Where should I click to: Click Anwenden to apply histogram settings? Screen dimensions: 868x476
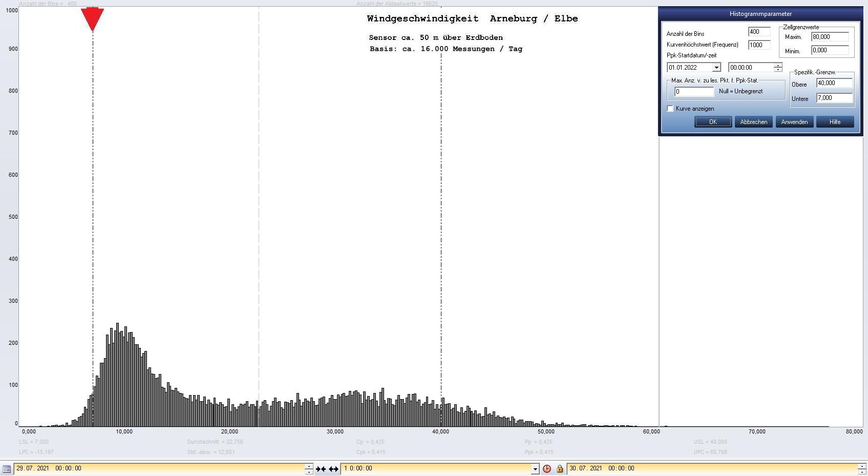pos(794,122)
